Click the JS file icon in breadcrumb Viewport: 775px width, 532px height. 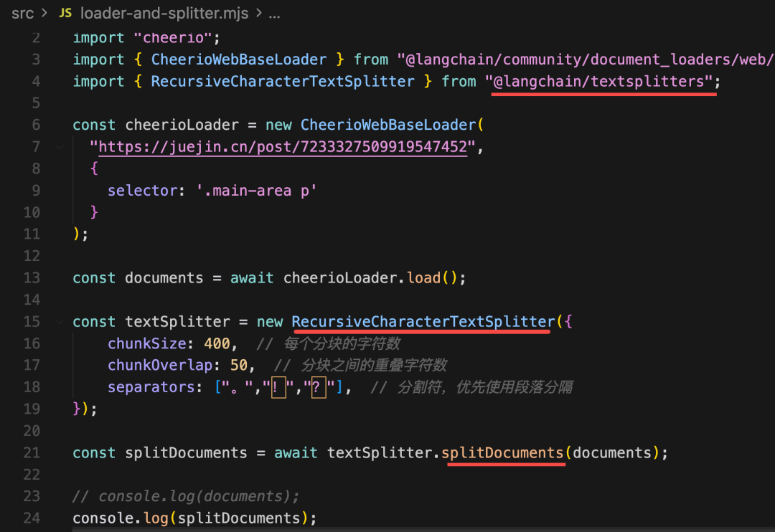65,13
